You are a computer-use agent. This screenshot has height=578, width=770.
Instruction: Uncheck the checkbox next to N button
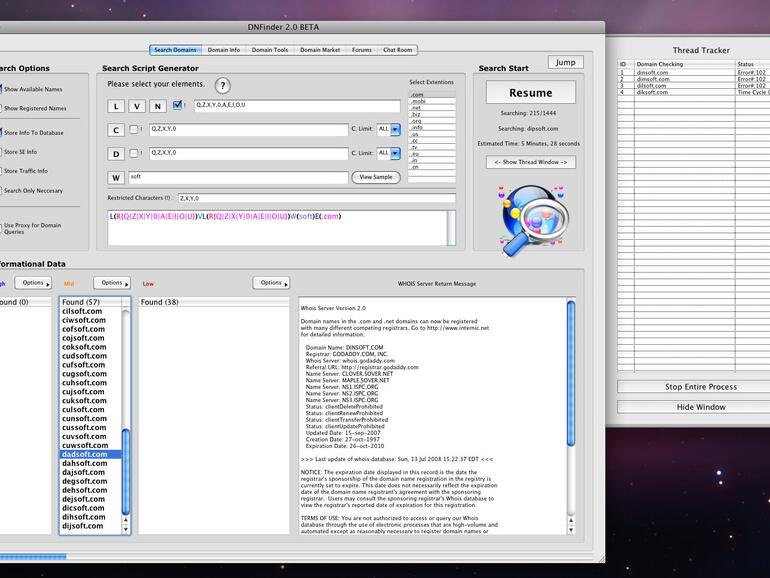coord(177,105)
